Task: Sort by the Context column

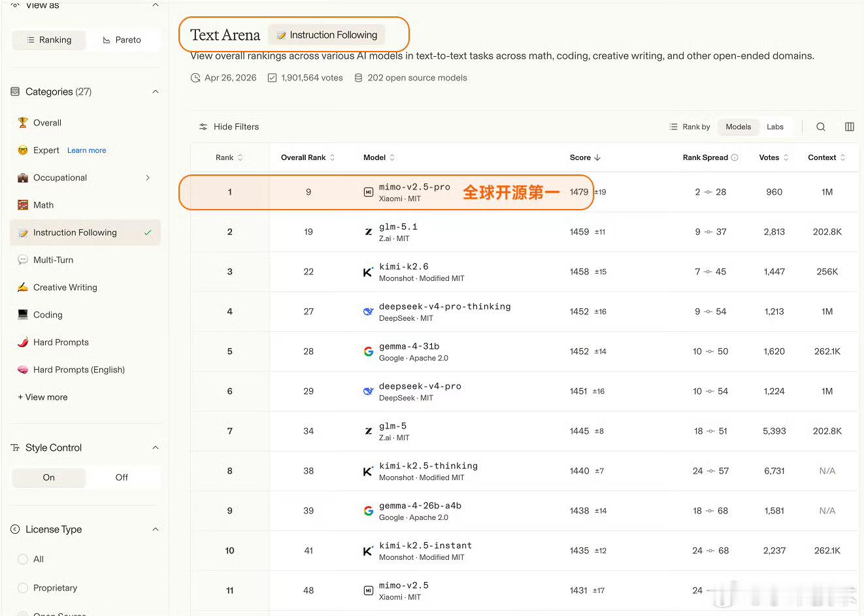Action: (x=827, y=157)
